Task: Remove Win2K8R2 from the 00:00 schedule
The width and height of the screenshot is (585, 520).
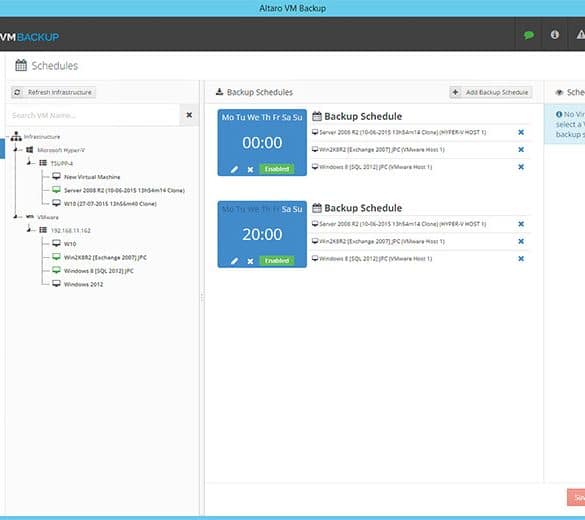Action: click(521, 150)
